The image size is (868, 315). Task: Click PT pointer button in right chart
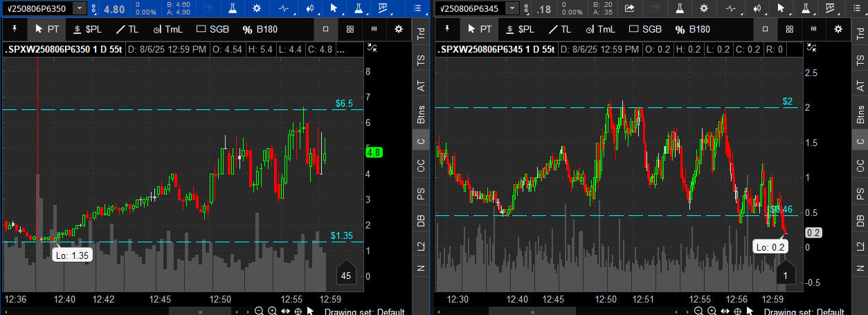(x=479, y=29)
